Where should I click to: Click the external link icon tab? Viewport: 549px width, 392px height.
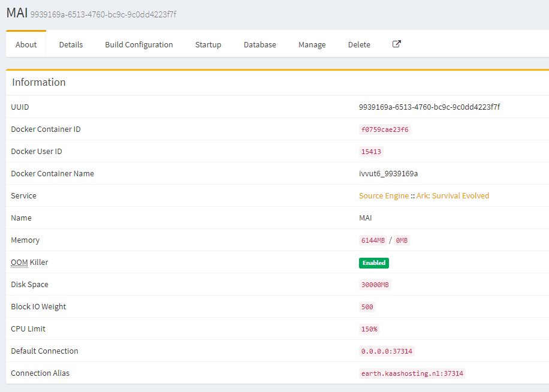396,44
